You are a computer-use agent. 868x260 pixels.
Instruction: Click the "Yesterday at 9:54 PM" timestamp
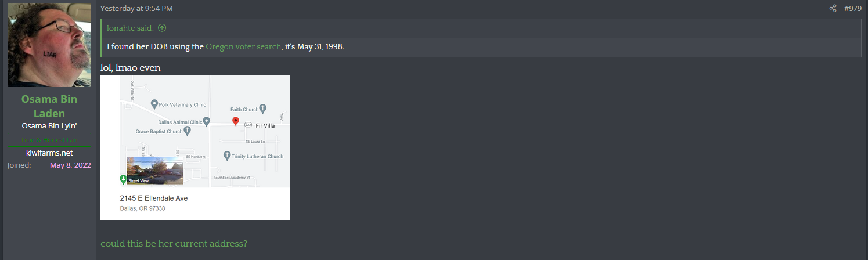[136, 8]
